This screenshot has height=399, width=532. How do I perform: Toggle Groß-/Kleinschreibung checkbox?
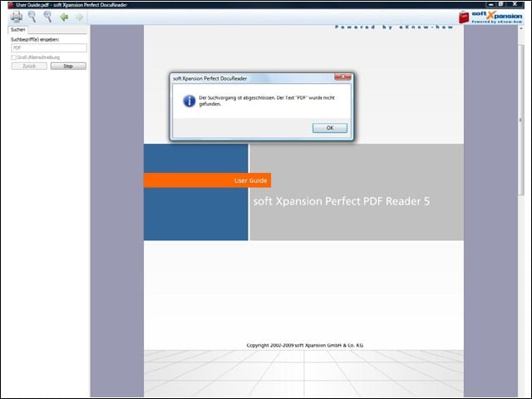pyautogui.click(x=13, y=57)
